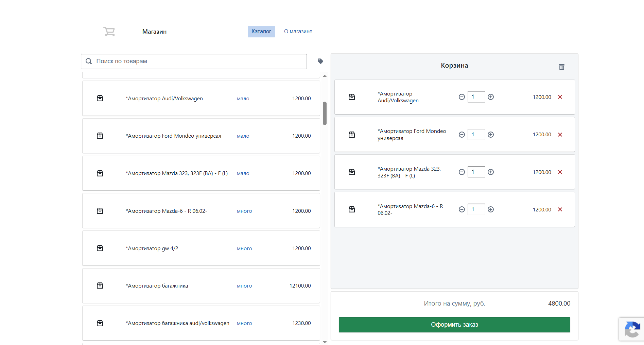Click box icon of Ford Mondeo item in cart

coord(352,135)
